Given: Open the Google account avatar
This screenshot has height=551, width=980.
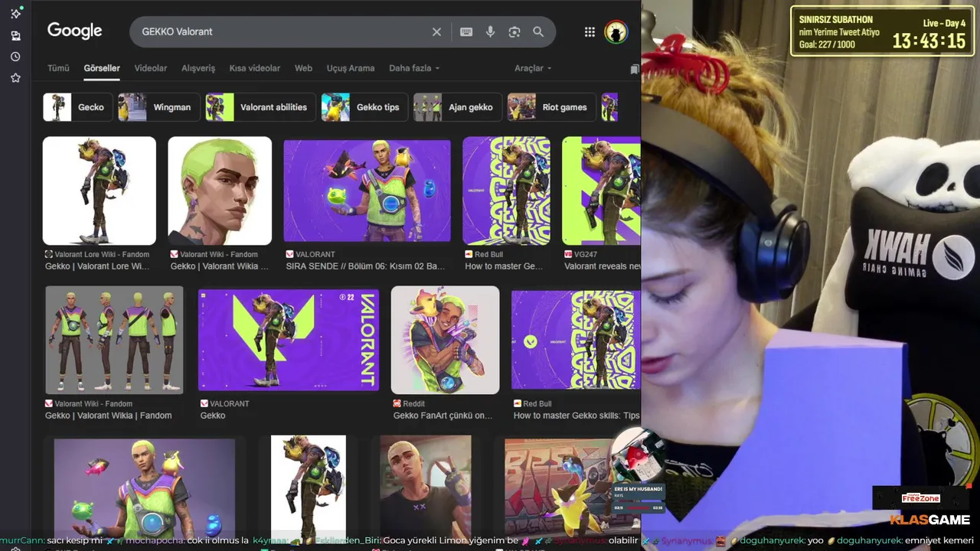Looking at the screenshot, I should pyautogui.click(x=616, y=31).
